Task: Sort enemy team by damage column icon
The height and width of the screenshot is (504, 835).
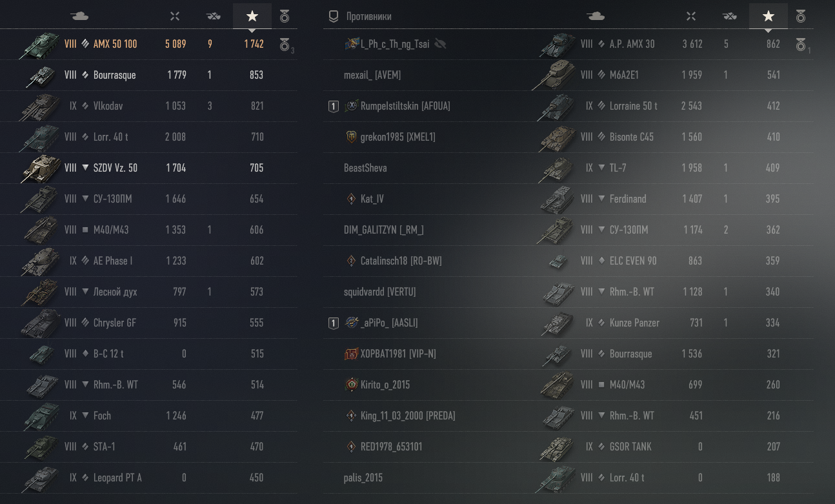Action: click(x=691, y=16)
